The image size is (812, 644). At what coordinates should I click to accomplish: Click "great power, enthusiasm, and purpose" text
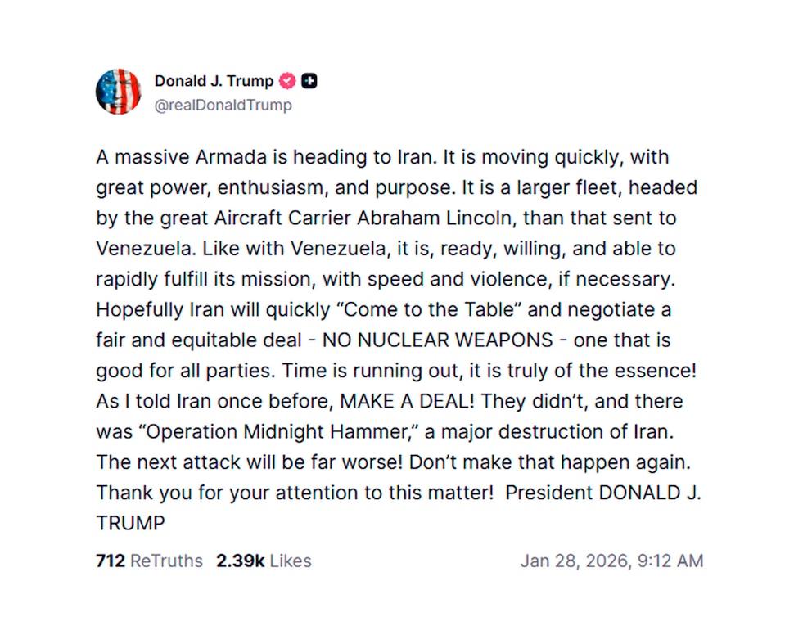[x=275, y=187]
